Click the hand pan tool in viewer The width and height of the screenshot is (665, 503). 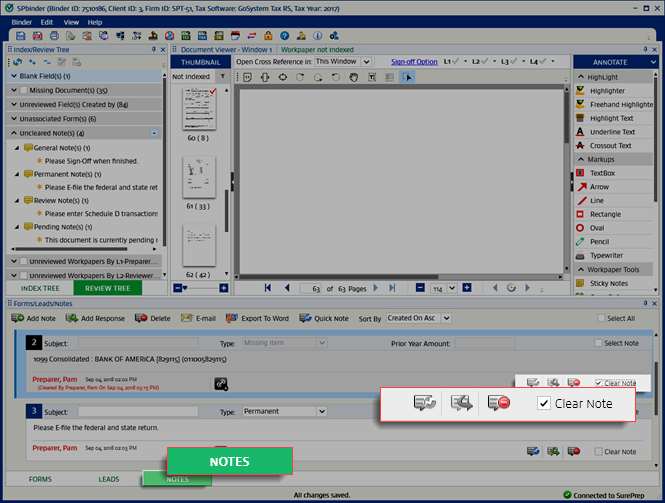tap(353, 77)
